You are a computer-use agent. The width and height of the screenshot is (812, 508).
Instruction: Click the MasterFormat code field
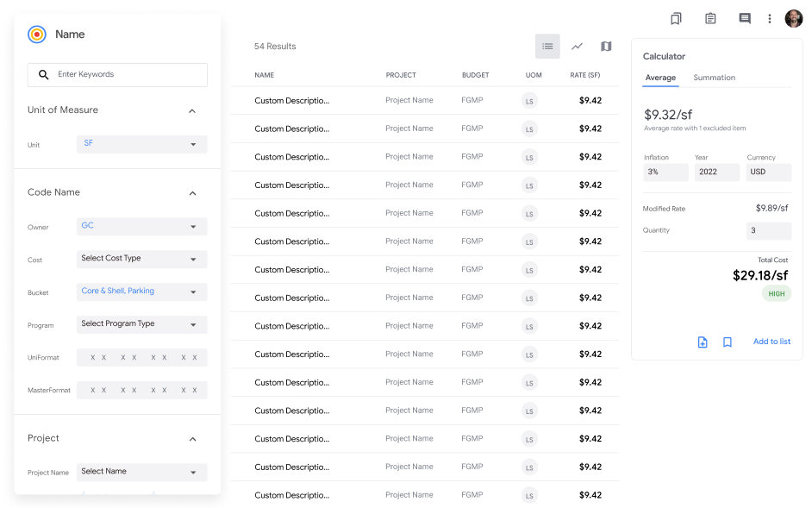(x=142, y=391)
